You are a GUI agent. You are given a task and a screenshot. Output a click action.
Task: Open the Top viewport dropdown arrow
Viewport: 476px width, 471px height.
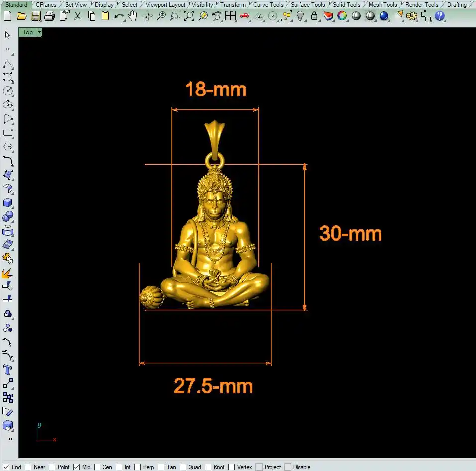click(x=39, y=32)
